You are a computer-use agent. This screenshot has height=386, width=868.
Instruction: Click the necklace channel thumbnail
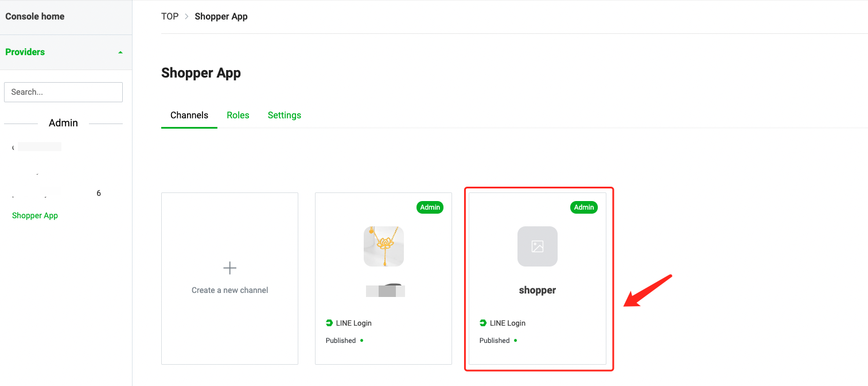(x=383, y=246)
